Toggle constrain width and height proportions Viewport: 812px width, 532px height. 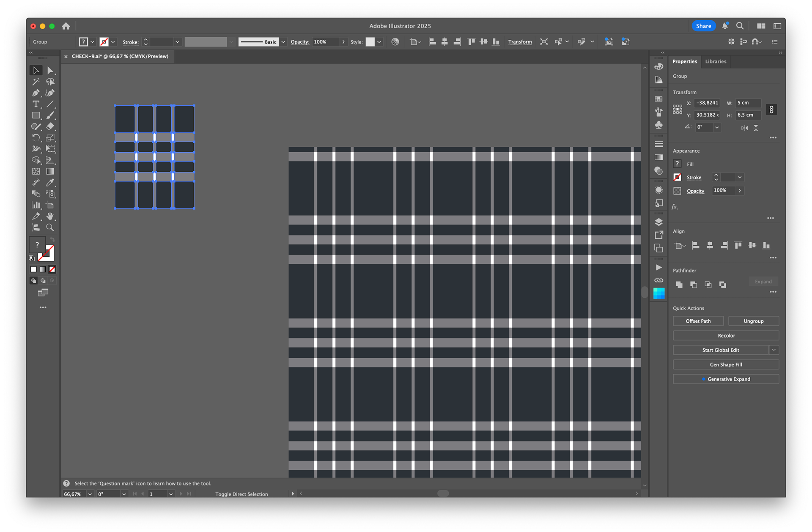771,110
